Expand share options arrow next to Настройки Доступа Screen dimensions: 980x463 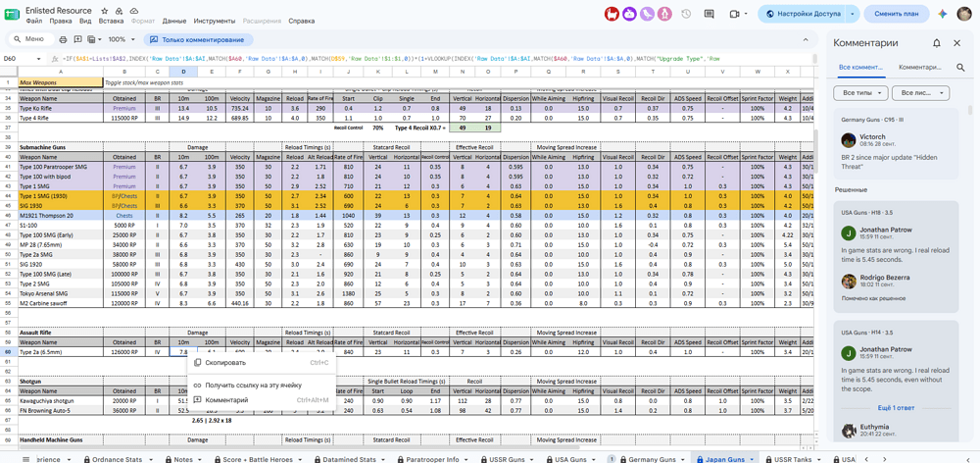pos(852,14)
